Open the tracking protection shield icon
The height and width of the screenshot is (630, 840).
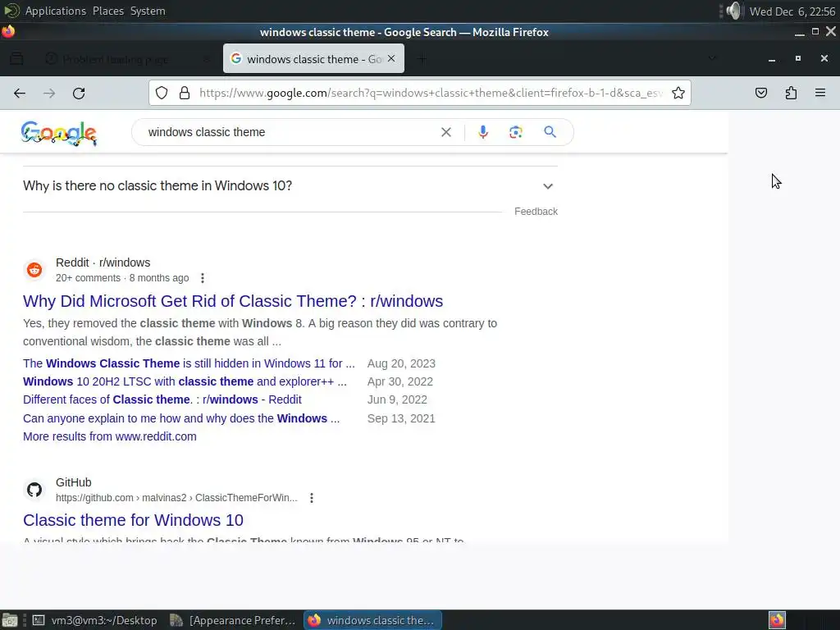[162, 94]
